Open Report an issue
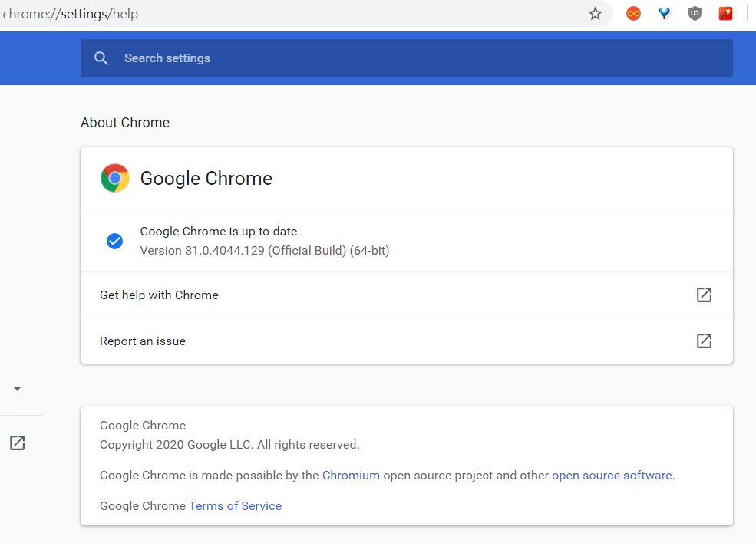Viewport: 756px width, 543px height. pyautogui.click(x=407, y=341)
